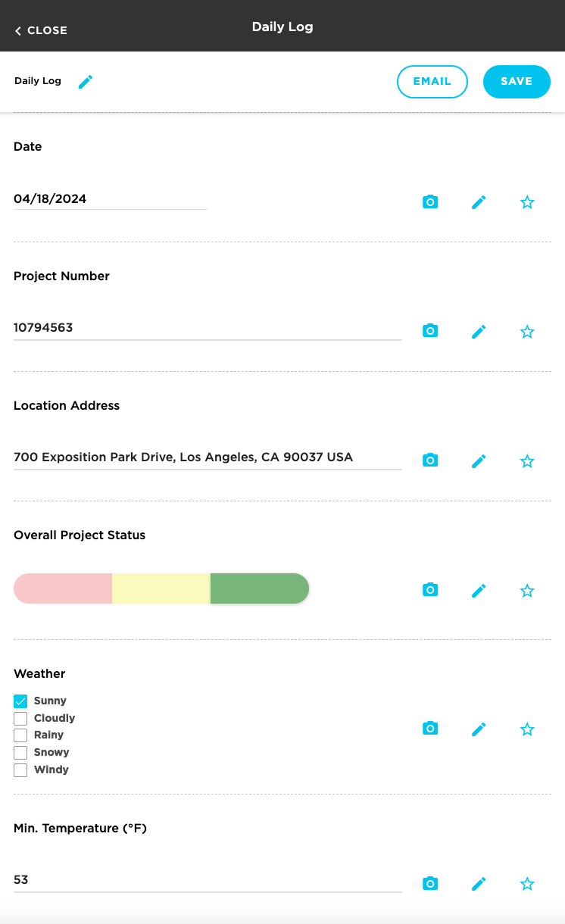Click the camera icon for Project Number
The image size is (565, 924).
coord(429,331)
